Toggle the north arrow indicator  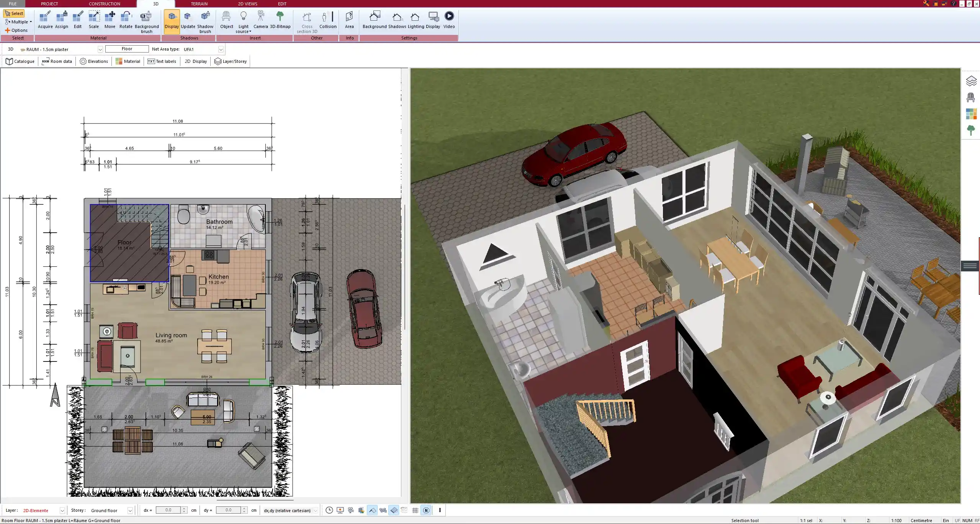click(426, 510)
